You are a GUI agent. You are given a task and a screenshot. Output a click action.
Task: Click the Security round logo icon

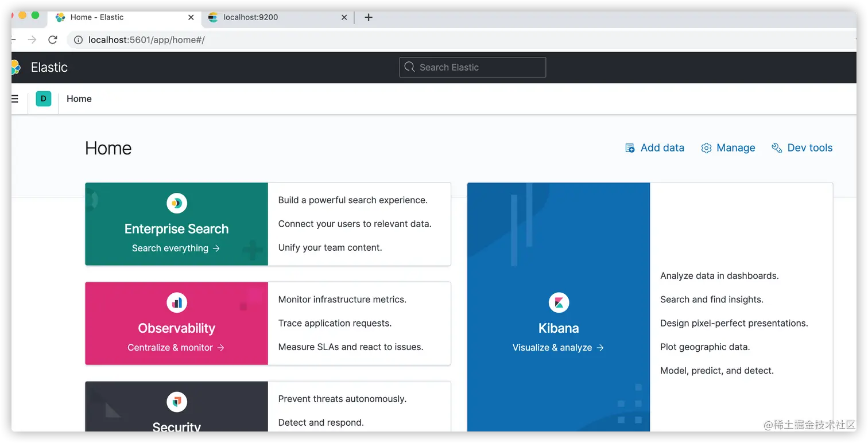pos(177,402)
